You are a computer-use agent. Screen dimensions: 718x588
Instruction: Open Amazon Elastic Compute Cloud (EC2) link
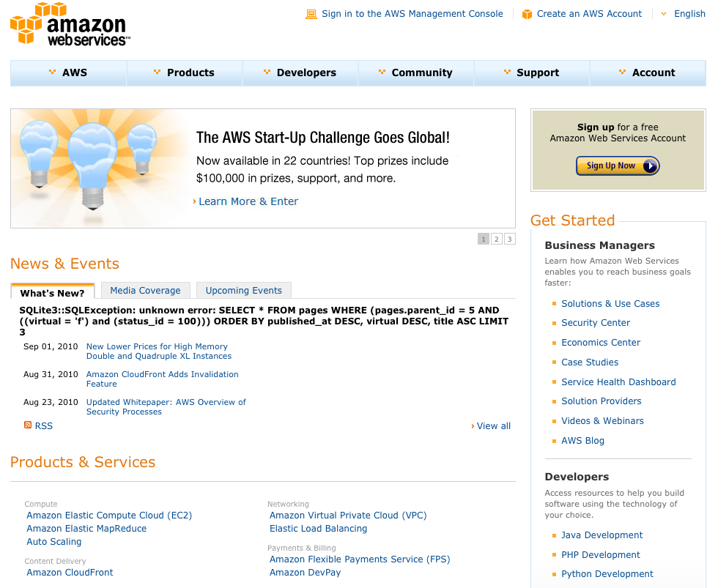pyautogui.click(x=109, y=516)
